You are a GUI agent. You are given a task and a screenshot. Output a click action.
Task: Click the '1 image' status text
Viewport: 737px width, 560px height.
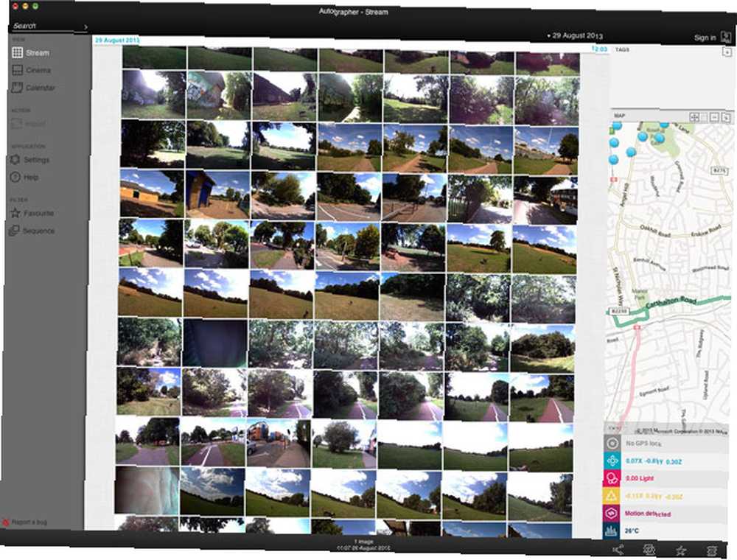(x=363, y=542)
